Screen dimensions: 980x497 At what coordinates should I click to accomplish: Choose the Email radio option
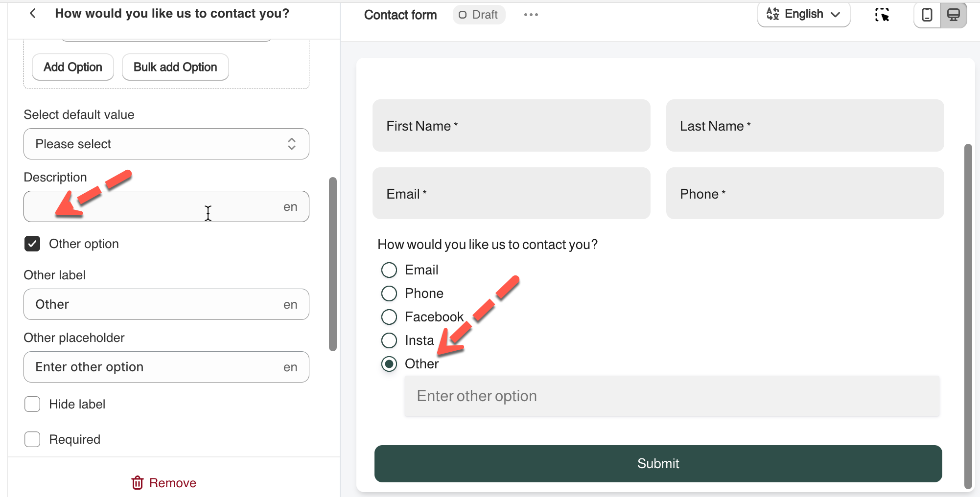[389, 270]
